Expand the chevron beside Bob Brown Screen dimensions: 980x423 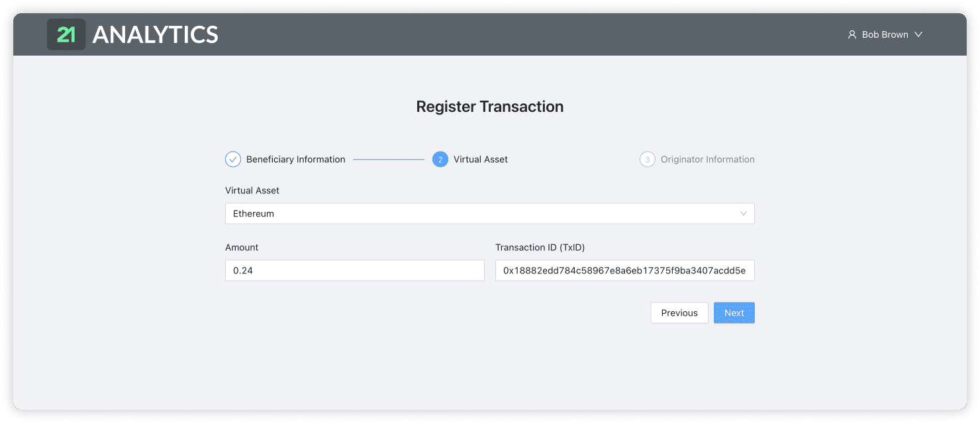click(918, 34)
